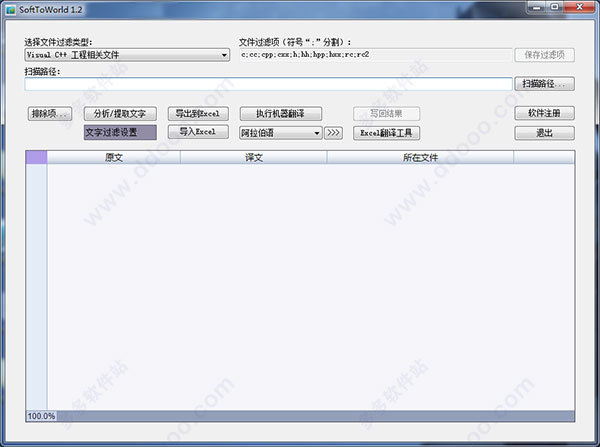Click the 保存过滤项 button
Screen dimensions: 600x447
pos(544,55)
